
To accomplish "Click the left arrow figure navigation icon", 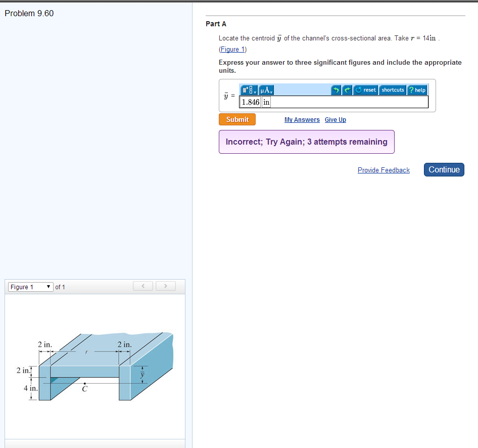I will (x=143, y=286).
